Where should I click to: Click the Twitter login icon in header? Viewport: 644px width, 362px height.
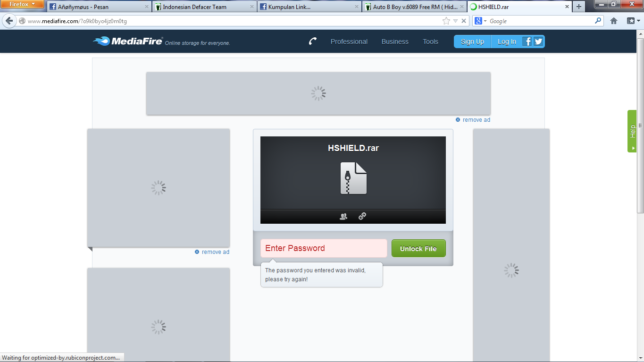[x=538, y=42]
